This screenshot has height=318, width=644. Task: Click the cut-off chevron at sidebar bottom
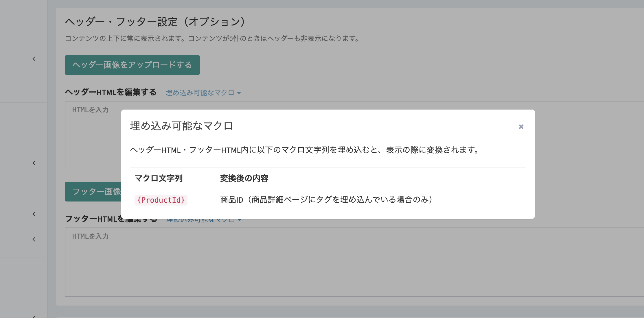click(34, 317)
